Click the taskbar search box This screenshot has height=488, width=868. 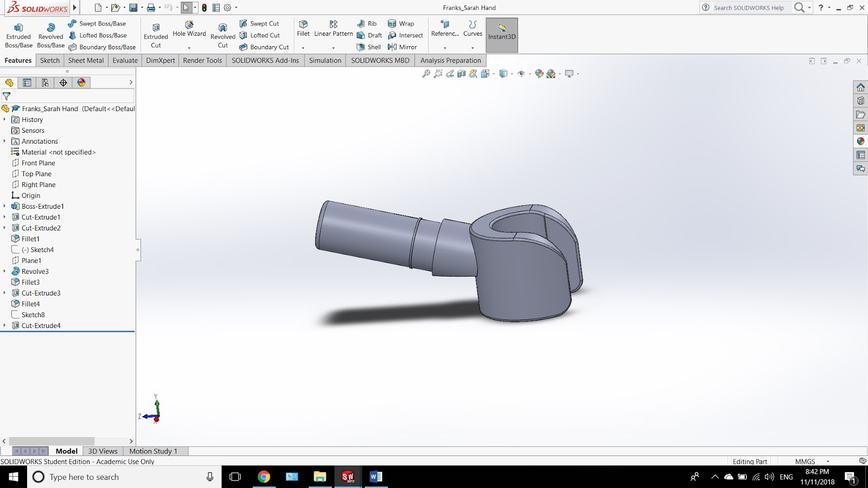point(124,477)
